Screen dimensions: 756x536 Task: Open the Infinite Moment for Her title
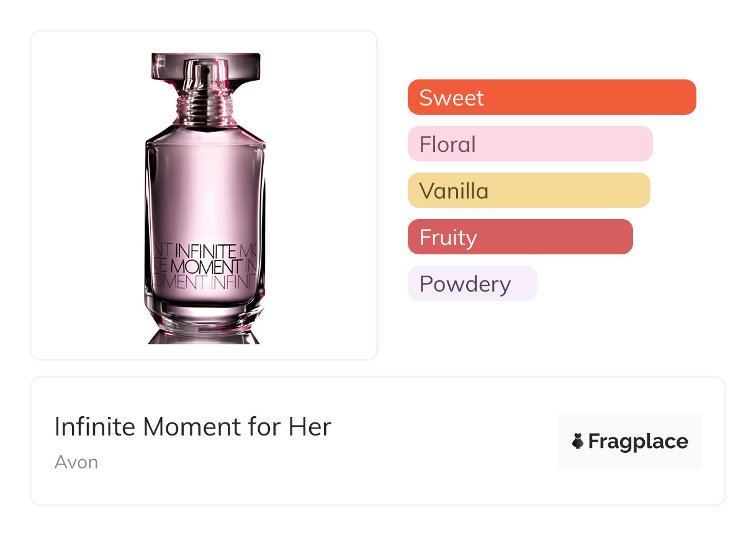(x=192, y=427)
